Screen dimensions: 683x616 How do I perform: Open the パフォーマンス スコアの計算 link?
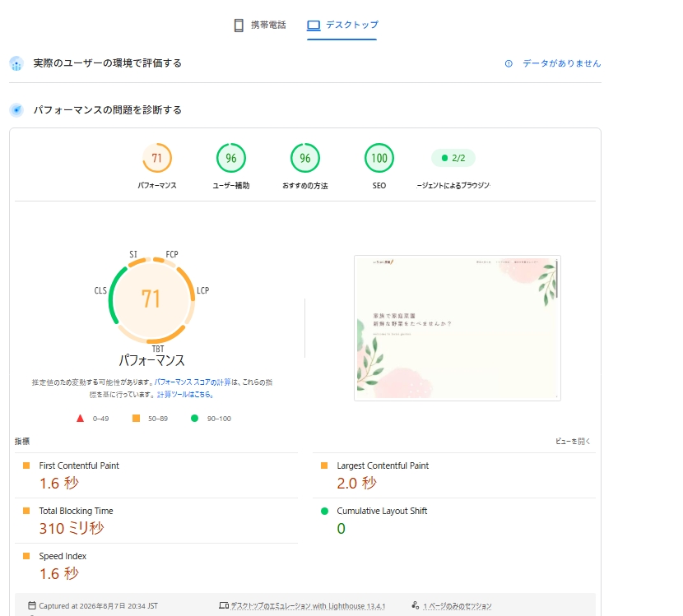[x=193, y=382]
